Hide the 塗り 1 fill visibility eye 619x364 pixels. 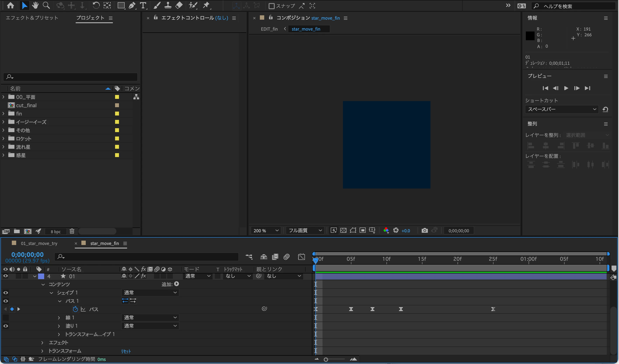tap(6, 326)
